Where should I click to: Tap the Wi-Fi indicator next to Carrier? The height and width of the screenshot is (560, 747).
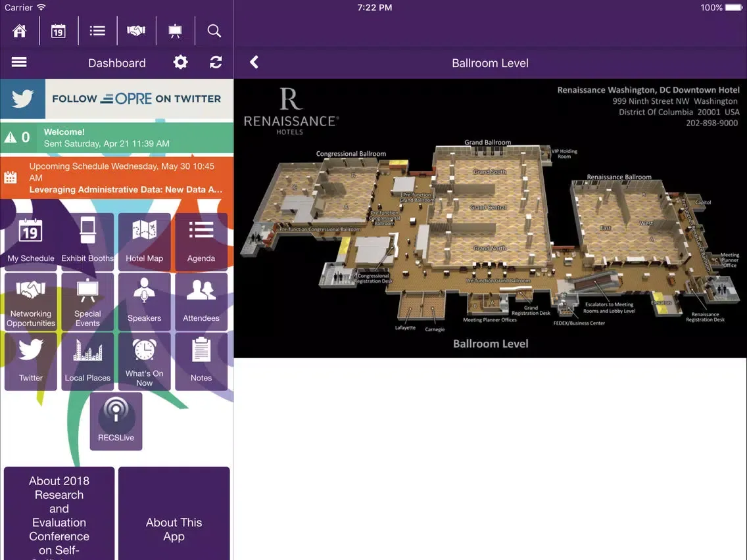41,7
